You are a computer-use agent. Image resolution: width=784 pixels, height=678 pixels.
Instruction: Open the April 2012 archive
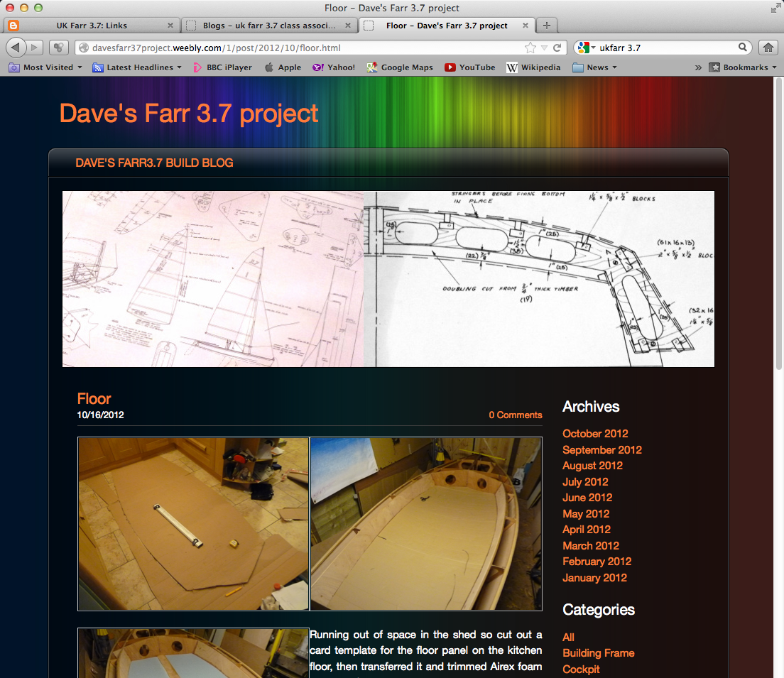[x=587, y=530]
